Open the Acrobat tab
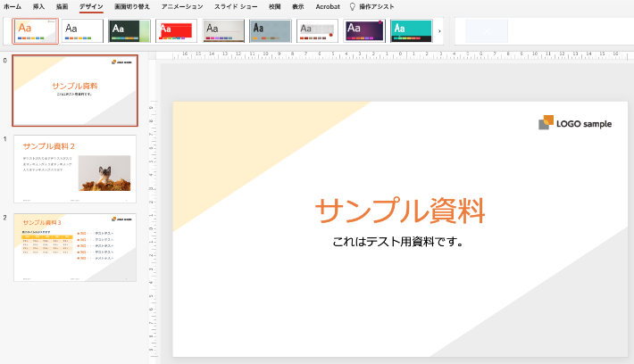Image resolution: width=634 pixels, height=364 pixels. click(328, 6)
